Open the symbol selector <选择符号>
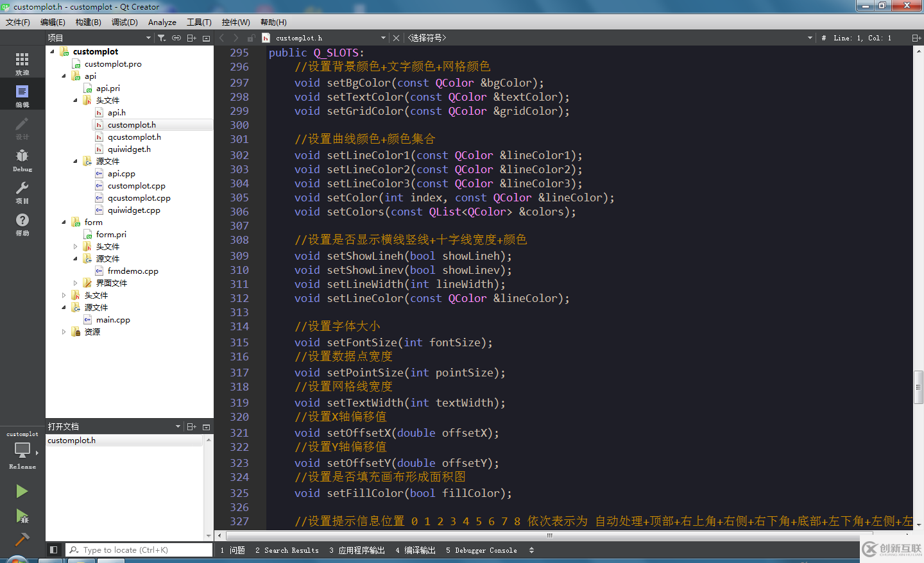Screen dimensions: 924x563 [610, 38]
